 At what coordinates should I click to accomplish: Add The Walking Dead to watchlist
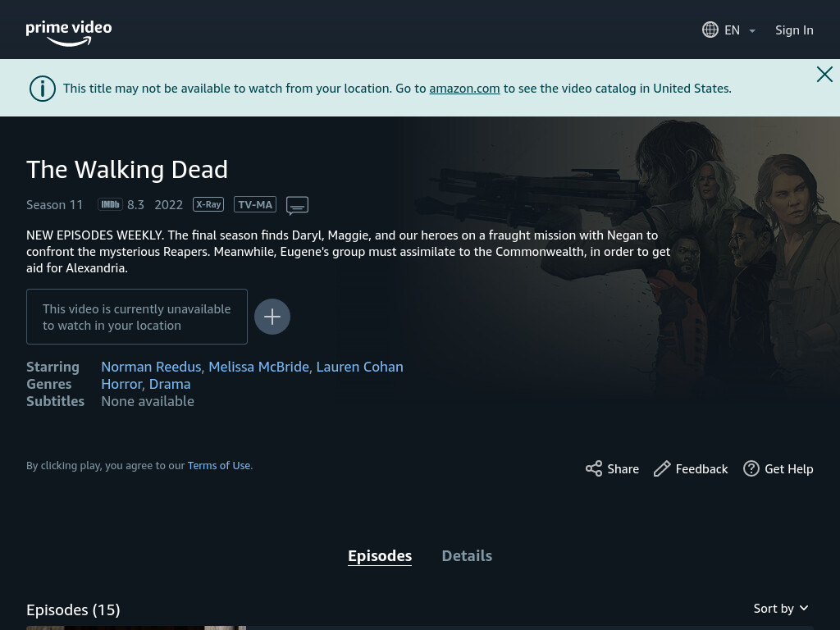(x=272, y=317)
